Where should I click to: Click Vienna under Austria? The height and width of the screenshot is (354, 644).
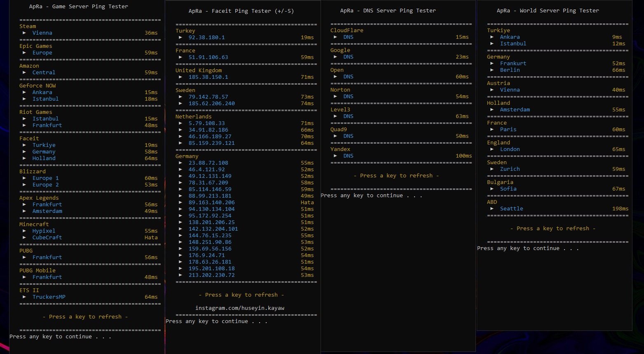click(x=510, y=90)
